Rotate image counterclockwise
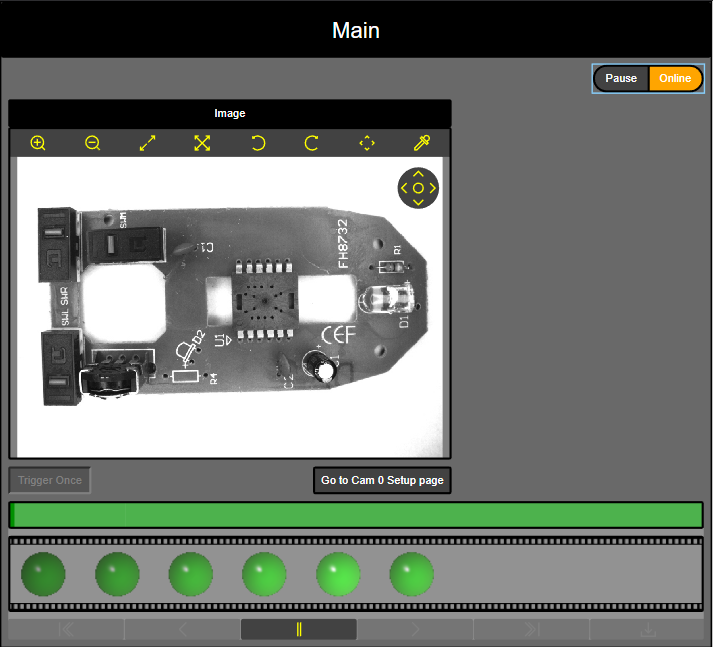Viewport: 713px width, 647px height. (258, 143)
